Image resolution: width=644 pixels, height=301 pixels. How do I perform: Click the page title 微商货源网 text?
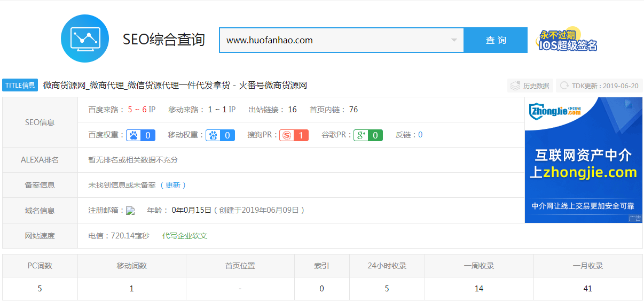point(175,86)
